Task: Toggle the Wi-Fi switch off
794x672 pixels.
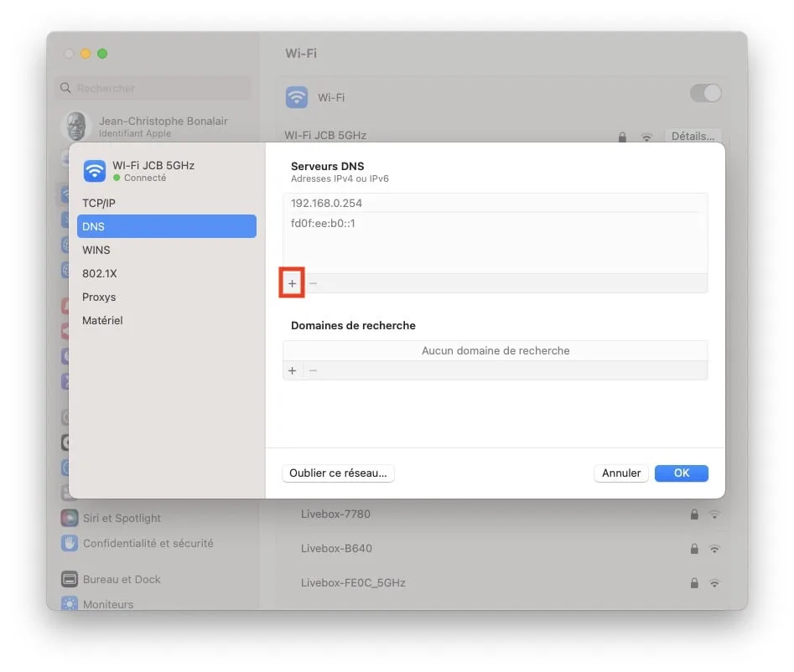Action: (x=706, y=93)
